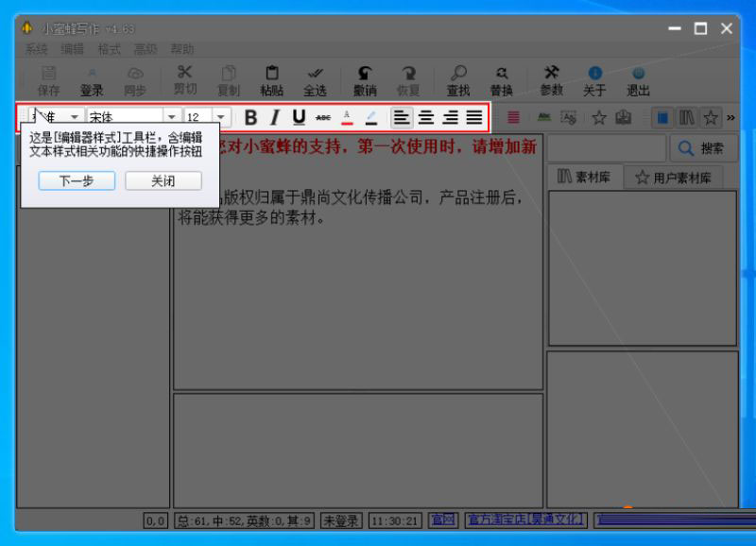Set left text alignment
Viewport: 756px width, 546px height.
(x=402, y=117)
